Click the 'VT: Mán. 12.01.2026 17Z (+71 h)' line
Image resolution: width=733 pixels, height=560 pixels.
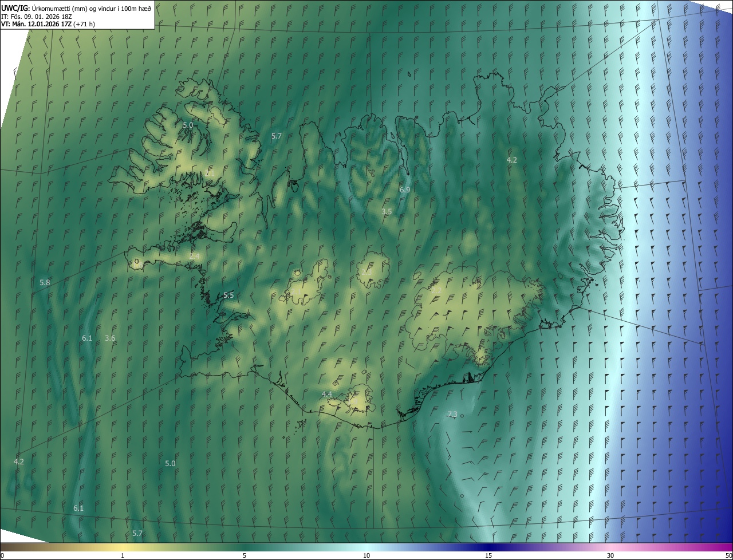pos(48,24)
